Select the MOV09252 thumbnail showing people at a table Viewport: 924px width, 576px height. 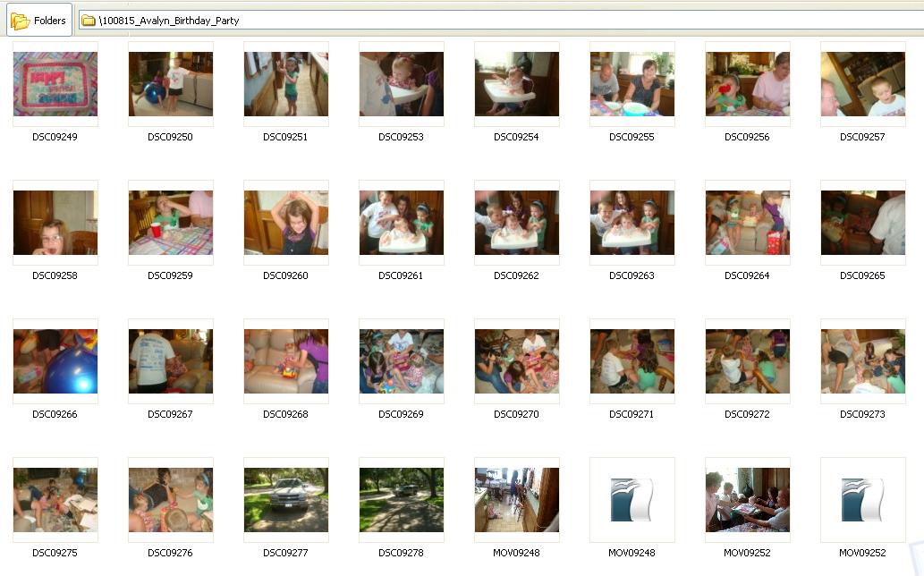click(747, 500)
